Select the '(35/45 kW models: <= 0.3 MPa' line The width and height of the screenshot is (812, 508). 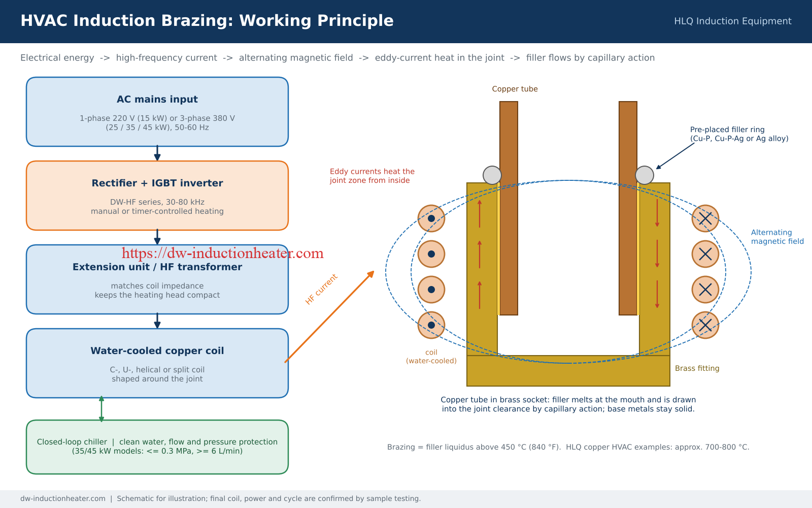[157, 451]
